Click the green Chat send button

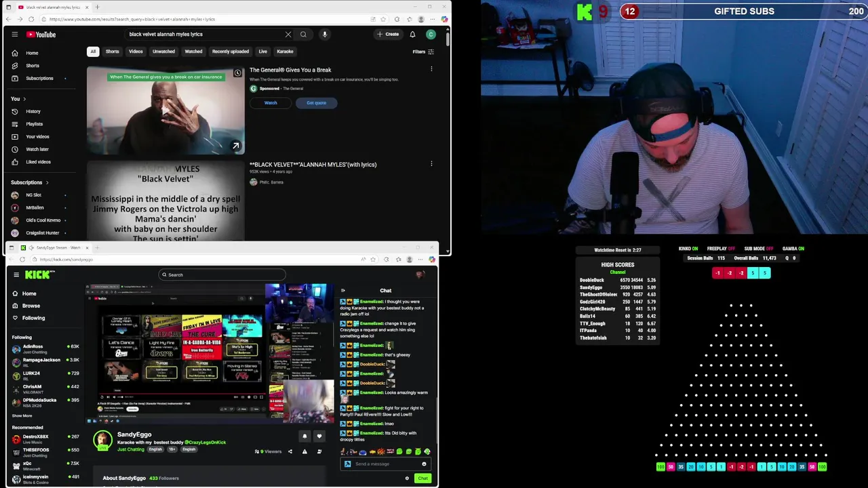pos(422,479)
